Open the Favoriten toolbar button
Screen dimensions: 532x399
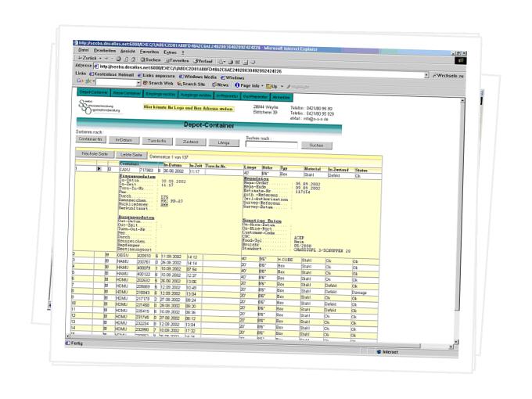[178, 59]
